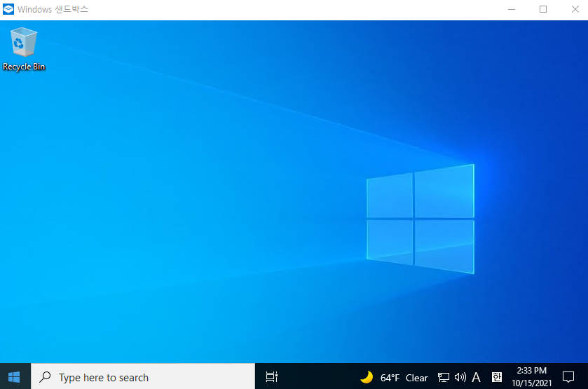The width and height of the screenshot is (588, 389).
Task: Select the Recycle Bin desktop icon
Action: click(x=24, y=49)
